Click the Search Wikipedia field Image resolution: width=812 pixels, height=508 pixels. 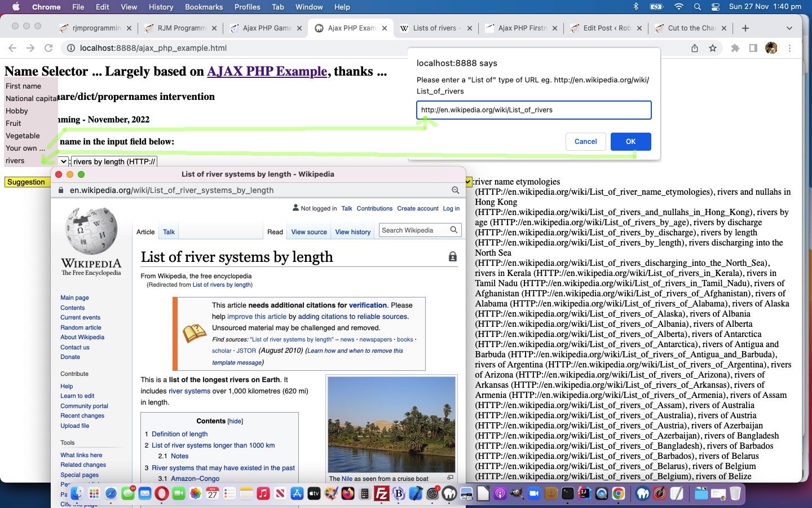coord(414,230)
